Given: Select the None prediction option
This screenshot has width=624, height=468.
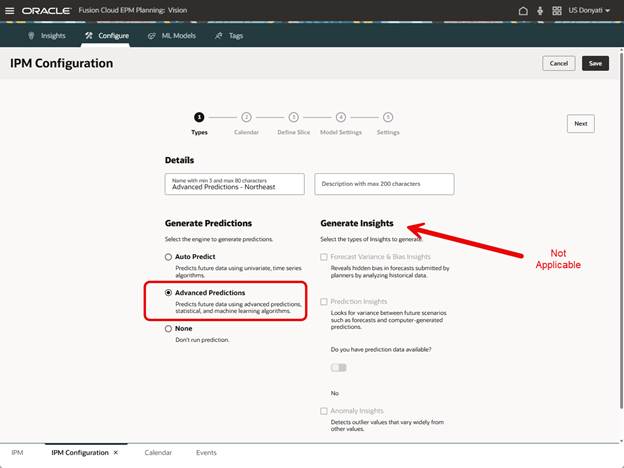Looking at the screenshot, I should (x=169, y=328).
